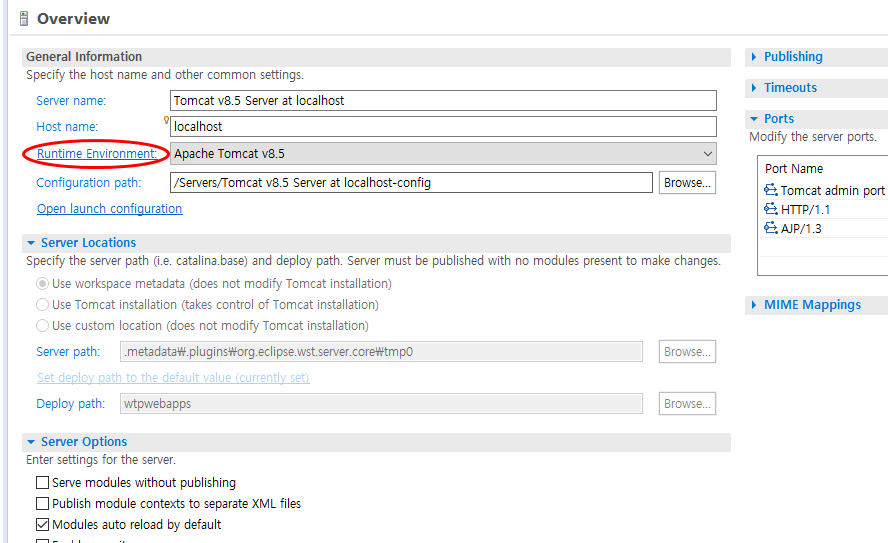Screen dimensions: 888x543
Task: Click Open launch configuration link
Action: pos(110,208)
